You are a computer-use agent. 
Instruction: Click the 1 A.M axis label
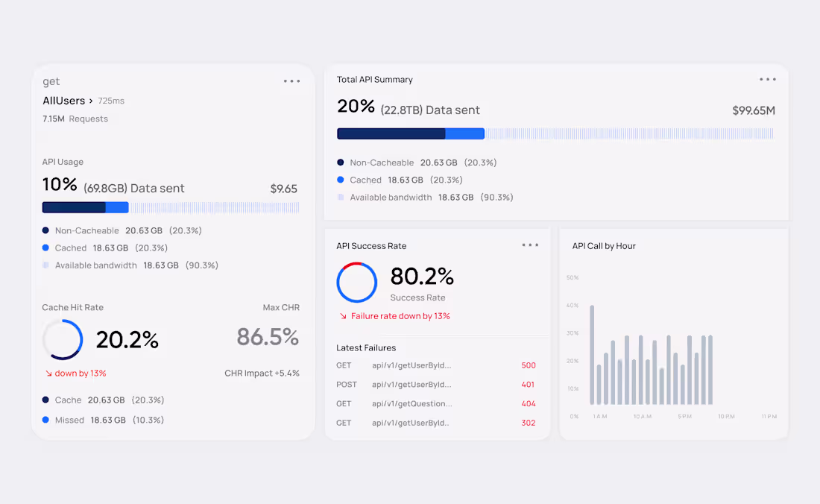pos(600,417)
